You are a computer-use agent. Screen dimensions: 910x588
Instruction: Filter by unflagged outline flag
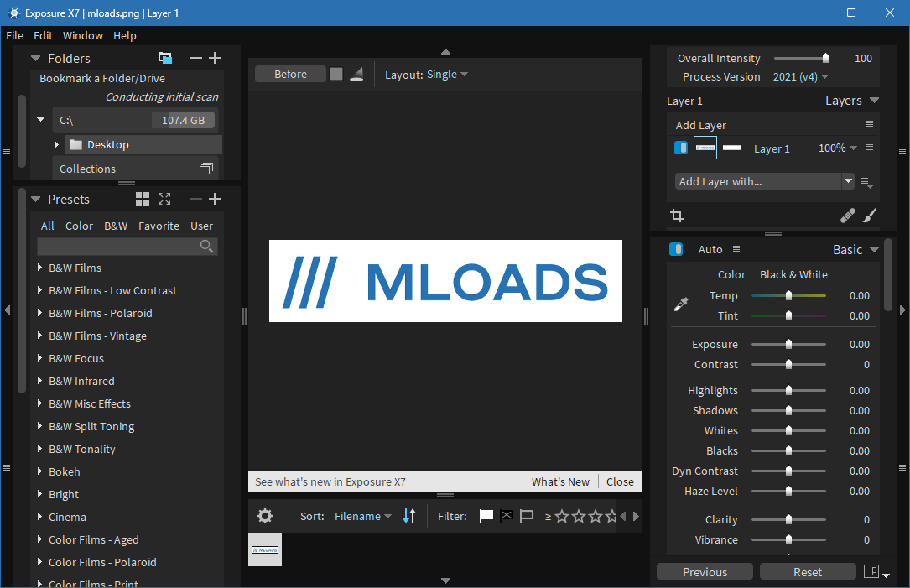pos(527,516)
